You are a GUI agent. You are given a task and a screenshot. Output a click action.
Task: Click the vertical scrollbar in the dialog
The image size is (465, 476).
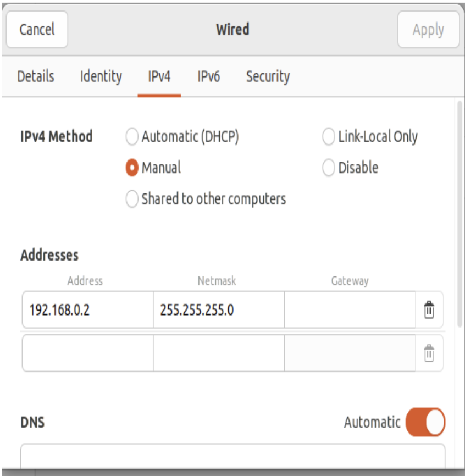click(x=460, y=214)
